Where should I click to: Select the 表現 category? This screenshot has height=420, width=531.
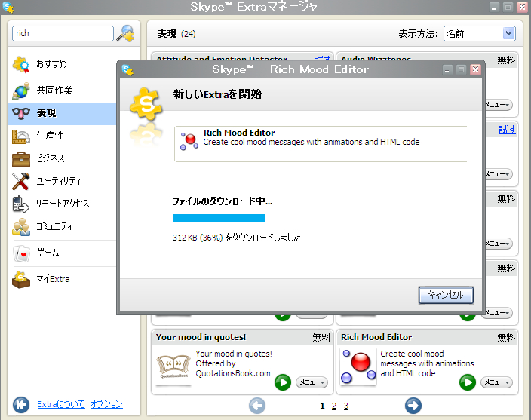[63, 113]
